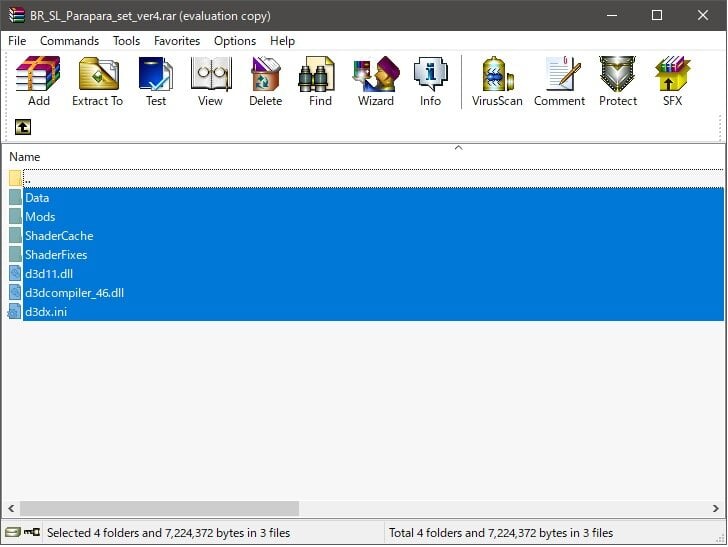Select the d3dcompiler_46.dll file name
The height and width of the screenshot is (547, 728).
(x=74, y=293)
